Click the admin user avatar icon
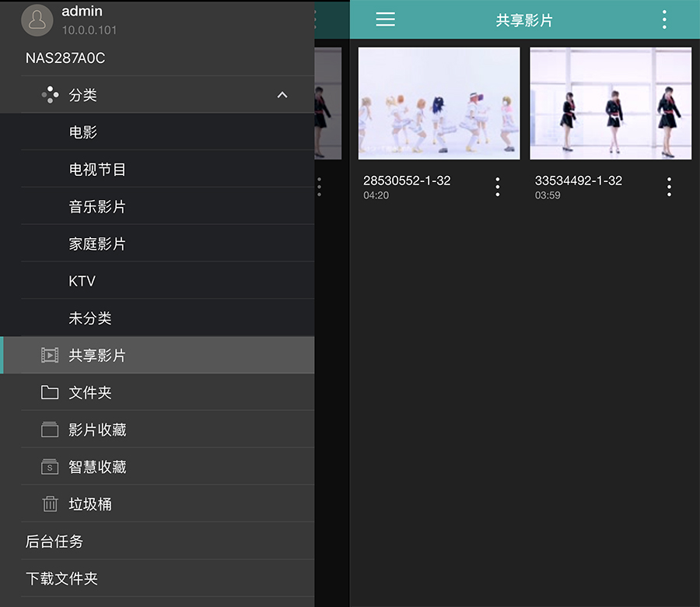This screenshot has width=700, height=607. pos(37,20)
